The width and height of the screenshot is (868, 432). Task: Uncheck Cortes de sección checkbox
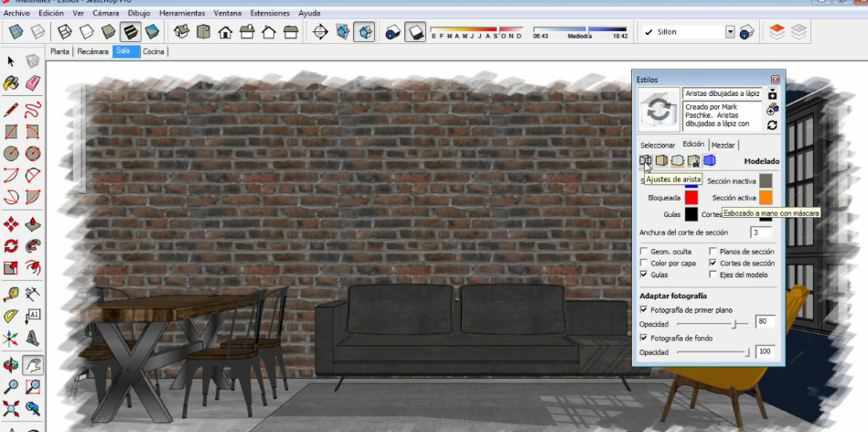pos(713,263)
